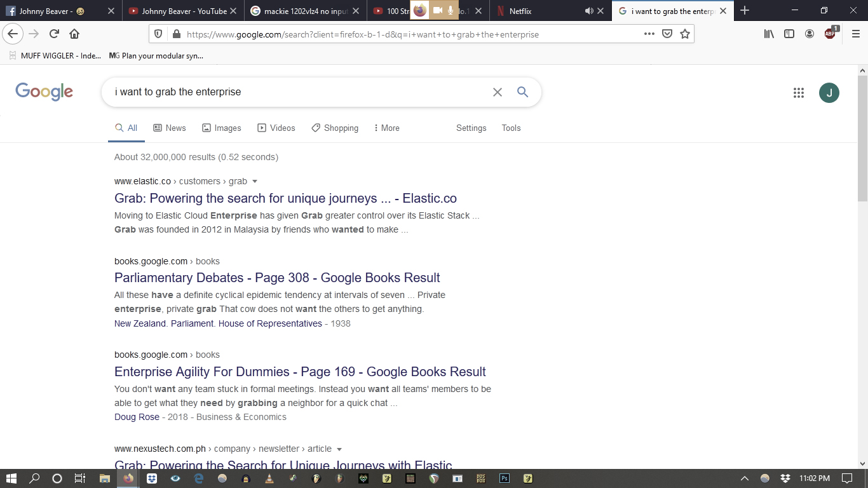Launch VLC media player from taskbar
Screen dimensions: 868x488
tap(269, 478)
